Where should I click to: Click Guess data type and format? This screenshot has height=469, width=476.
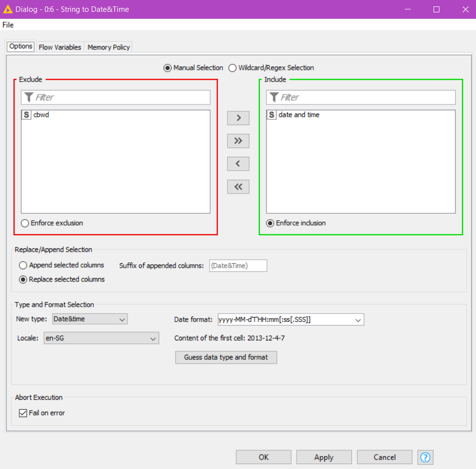pos(226,357)
